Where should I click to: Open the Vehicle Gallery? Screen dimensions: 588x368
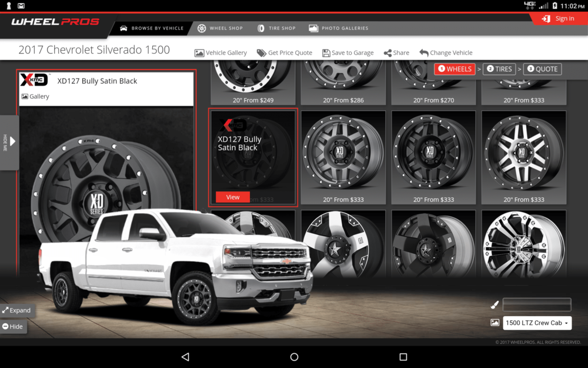click(220, 53)
